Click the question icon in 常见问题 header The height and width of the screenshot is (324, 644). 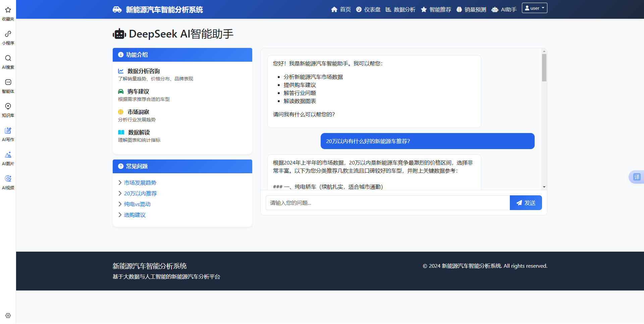coord(121,166)
